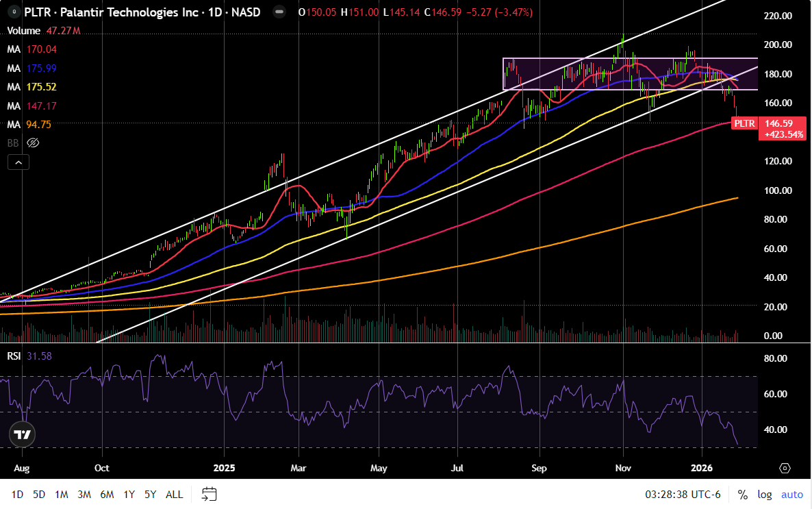Screen dimensions: 812x509
Task: Select the MA 147.17 indicator legend
Action: pyautogui.click(x=31, y=106)
